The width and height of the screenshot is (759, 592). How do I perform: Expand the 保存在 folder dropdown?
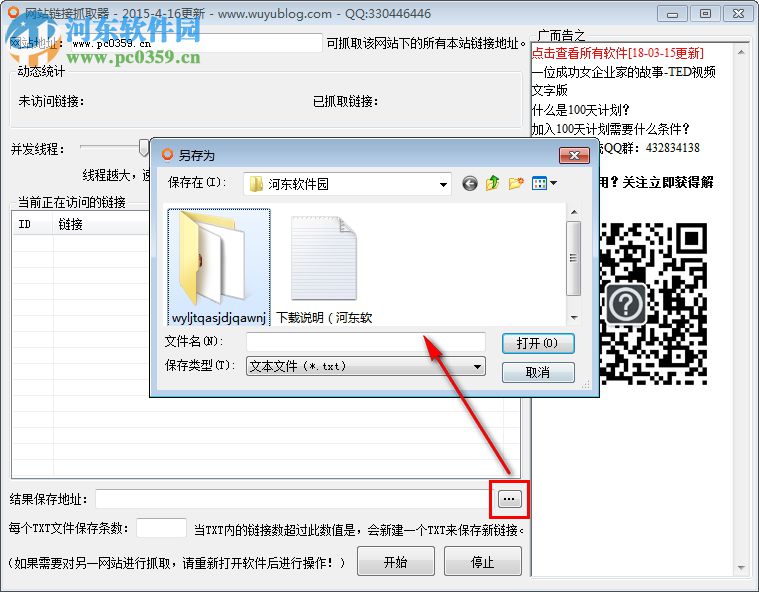[x=443, y=184]
